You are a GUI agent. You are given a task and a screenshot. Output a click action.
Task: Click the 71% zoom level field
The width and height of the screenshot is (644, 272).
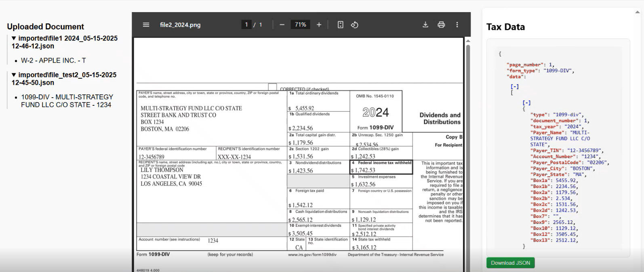tap(300, 25)
